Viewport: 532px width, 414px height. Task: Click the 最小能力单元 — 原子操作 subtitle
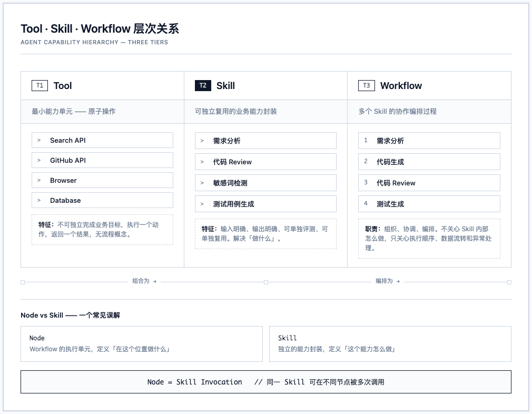click(74, 111)
